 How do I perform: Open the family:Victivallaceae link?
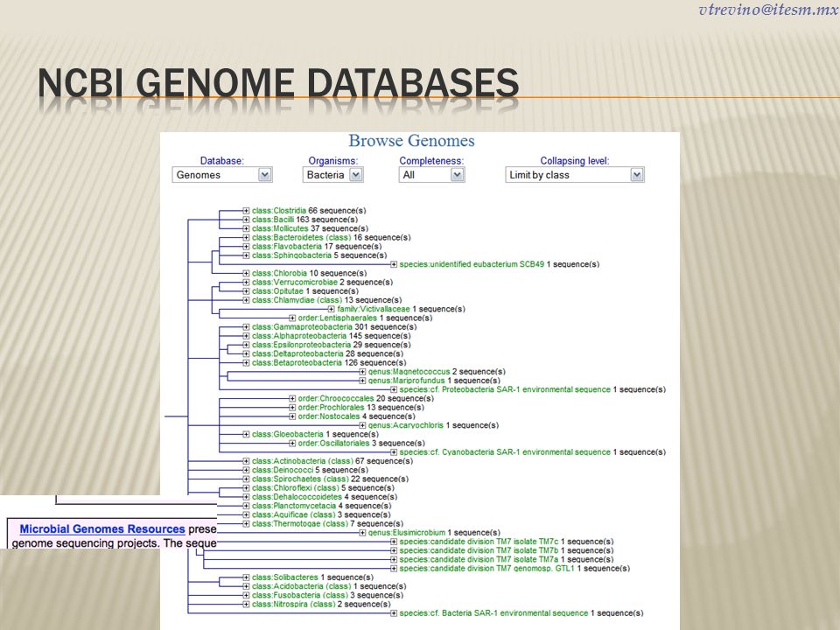[374, 309]
